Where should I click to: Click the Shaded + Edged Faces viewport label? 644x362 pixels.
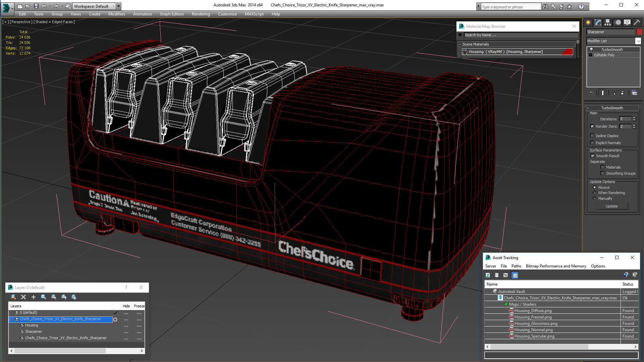(x=54, y=22)
